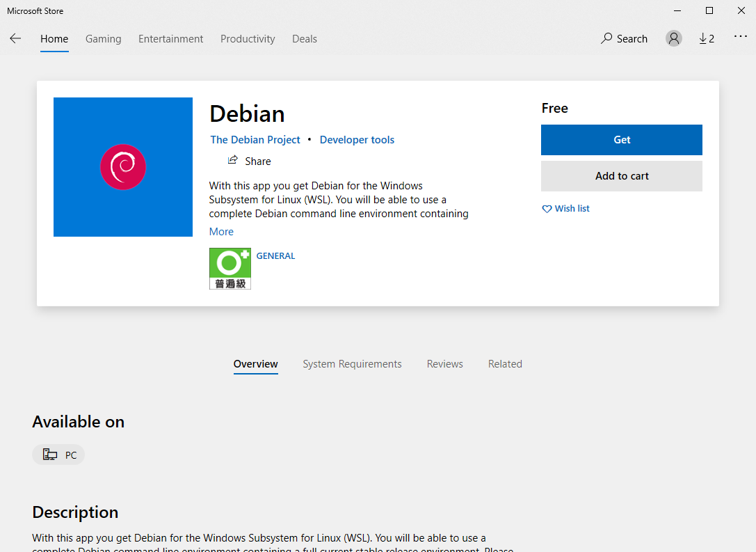Add Debian to Wish list heart

(x=547, y=209)
